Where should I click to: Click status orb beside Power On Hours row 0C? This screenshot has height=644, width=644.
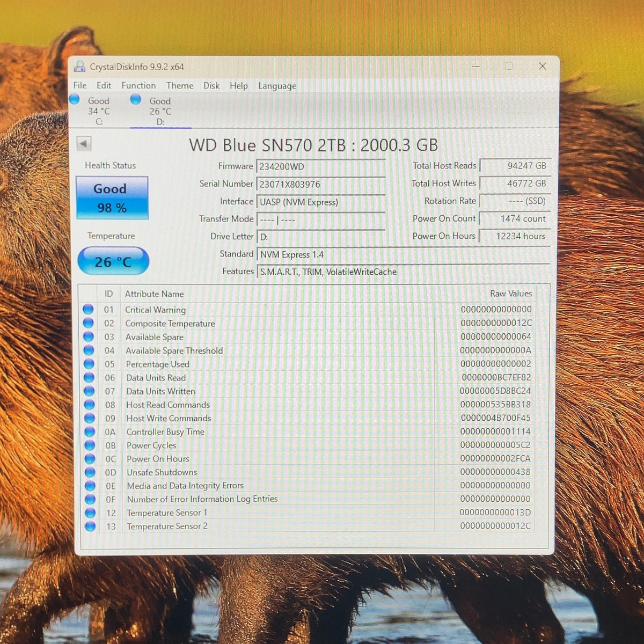(x=90, y=459)
